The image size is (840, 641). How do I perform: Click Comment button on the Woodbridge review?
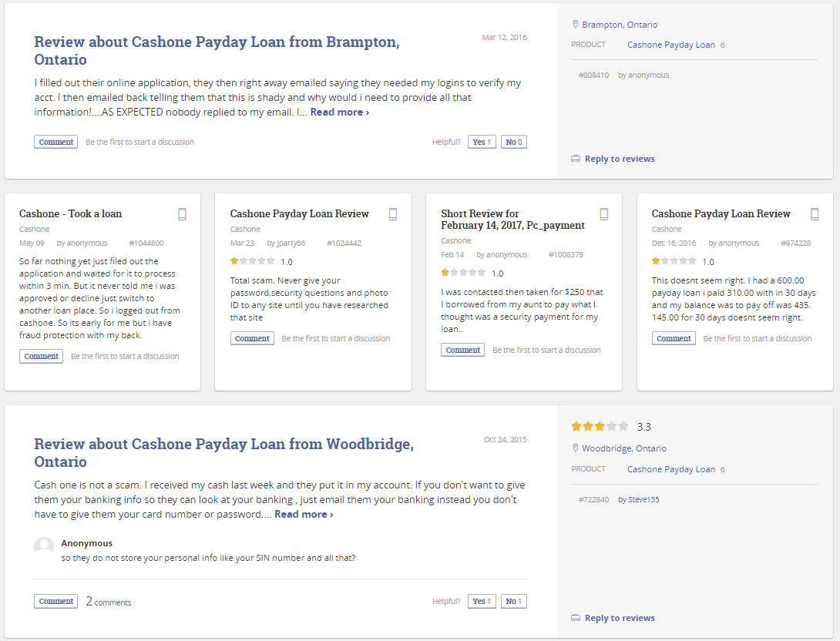pyautogui.click(x=55, y=602)
